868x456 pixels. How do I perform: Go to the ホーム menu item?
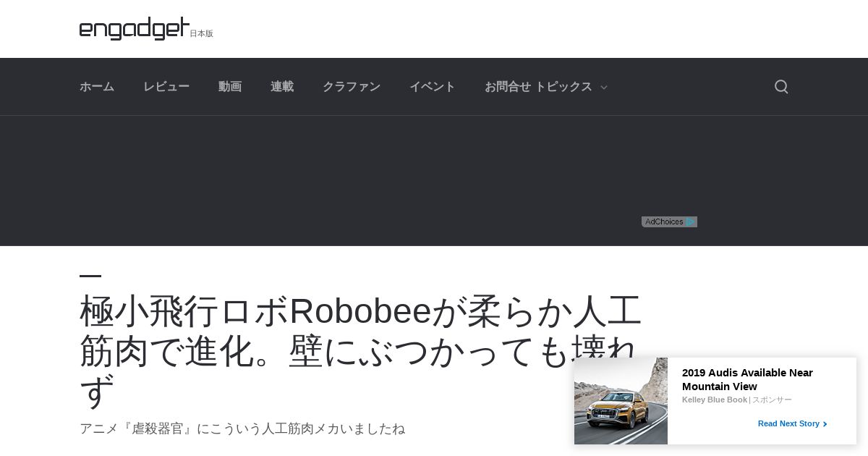point(97,87)
